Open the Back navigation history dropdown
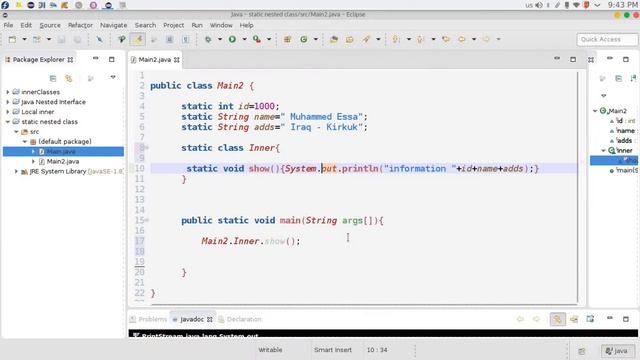Viewport: 640px width, 360px height. pos(474,39)
